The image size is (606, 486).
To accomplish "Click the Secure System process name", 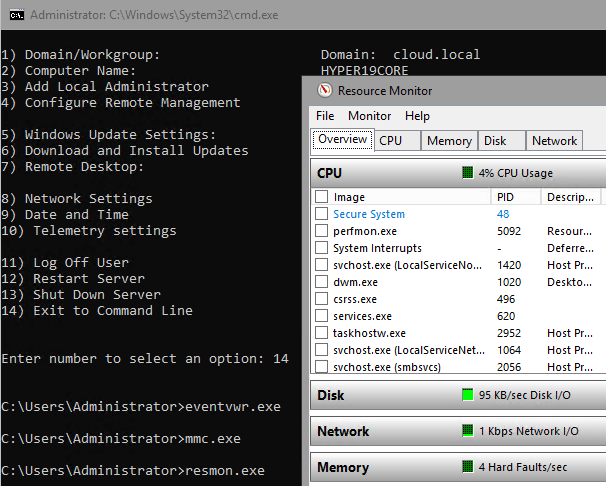I will [369, 214].
